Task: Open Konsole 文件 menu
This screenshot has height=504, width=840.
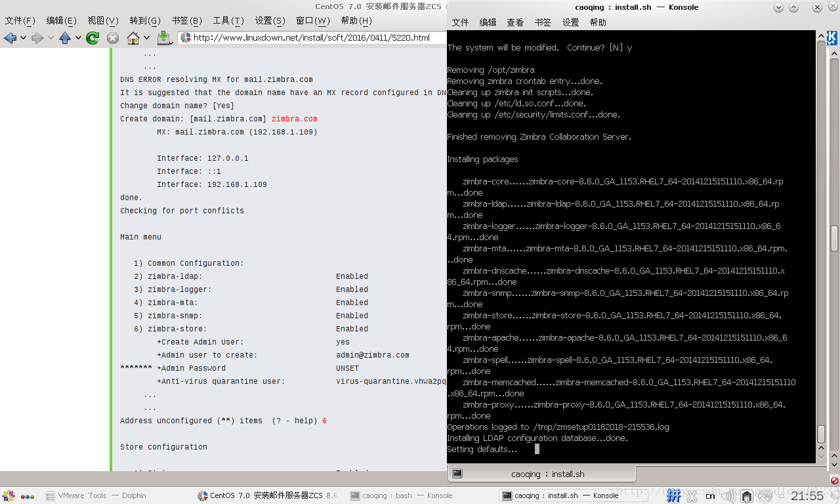Action: (x=461, y=22)
